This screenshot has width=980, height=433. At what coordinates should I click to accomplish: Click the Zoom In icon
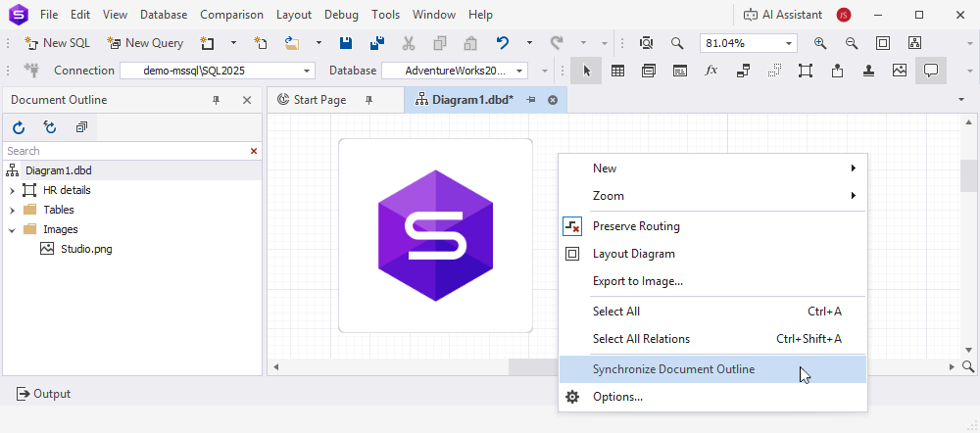(820, 43)
